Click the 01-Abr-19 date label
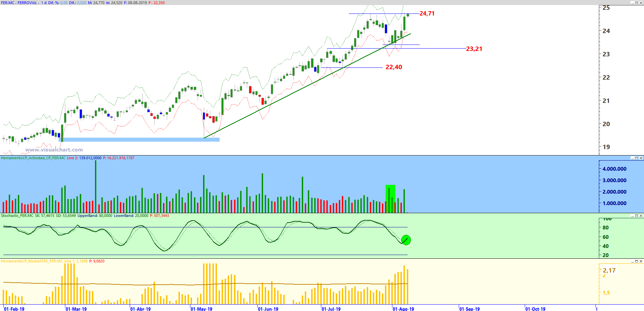Viewport: 644px width, 311px height. coord(140,309)
